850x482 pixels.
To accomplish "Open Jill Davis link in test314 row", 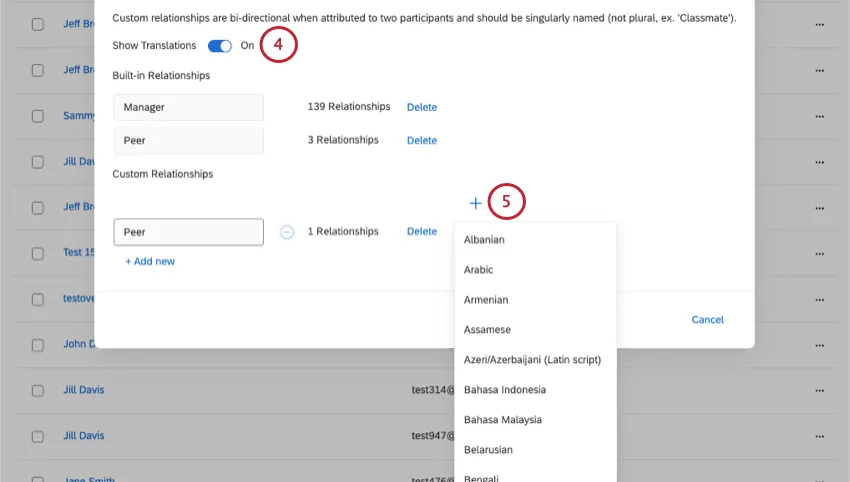I will click(83, 390).
